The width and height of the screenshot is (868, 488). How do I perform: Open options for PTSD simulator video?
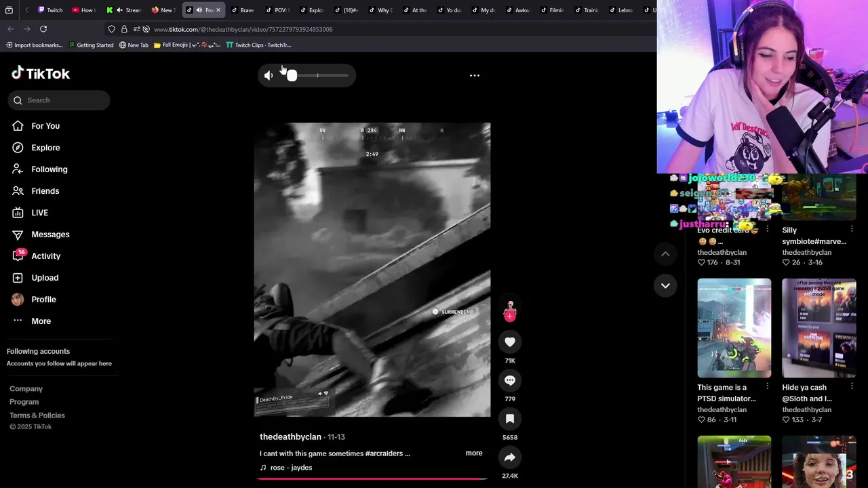[x=767, y=386]
